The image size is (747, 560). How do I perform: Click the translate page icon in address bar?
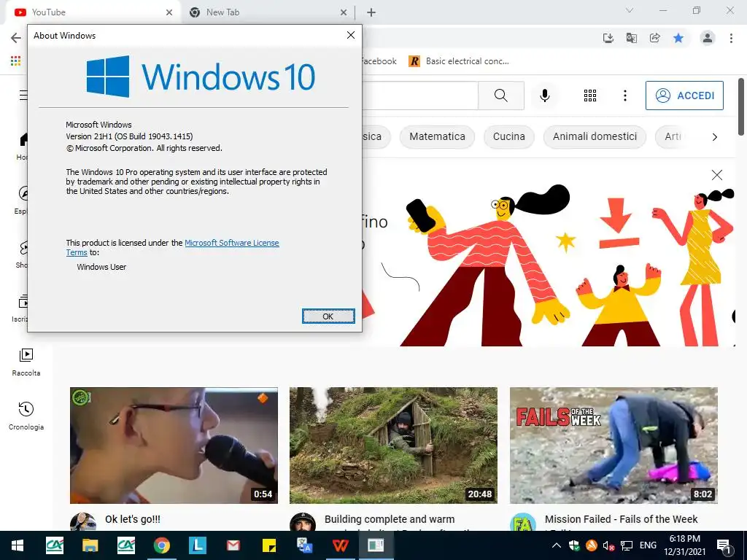pos(632,38)
